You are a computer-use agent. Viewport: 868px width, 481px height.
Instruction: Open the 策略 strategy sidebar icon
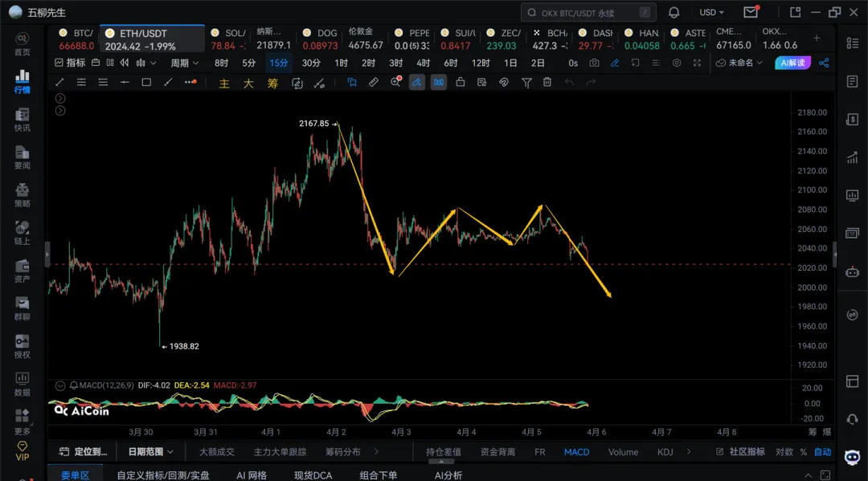click(23, 196)
